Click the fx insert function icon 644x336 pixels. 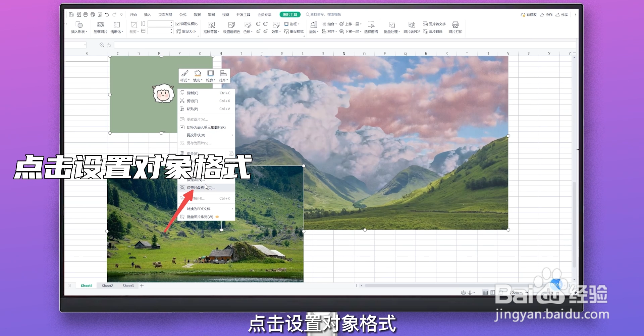[x=109, y=45]
